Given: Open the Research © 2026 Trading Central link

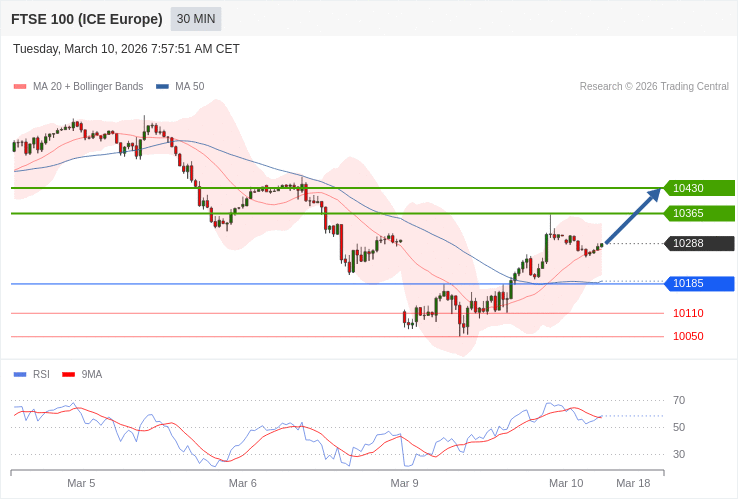Looking at the screenshot, I should 654,87.
